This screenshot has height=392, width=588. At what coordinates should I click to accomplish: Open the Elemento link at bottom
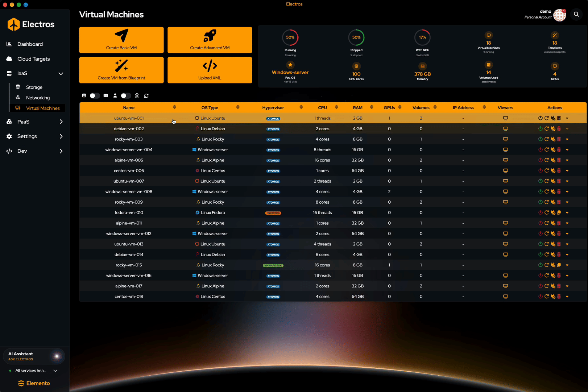34,383
